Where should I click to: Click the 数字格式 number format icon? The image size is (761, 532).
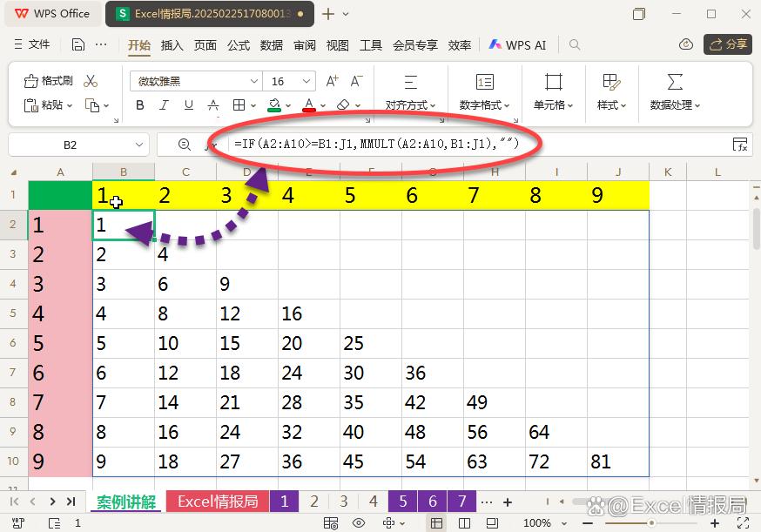click(x=484, y=83)
